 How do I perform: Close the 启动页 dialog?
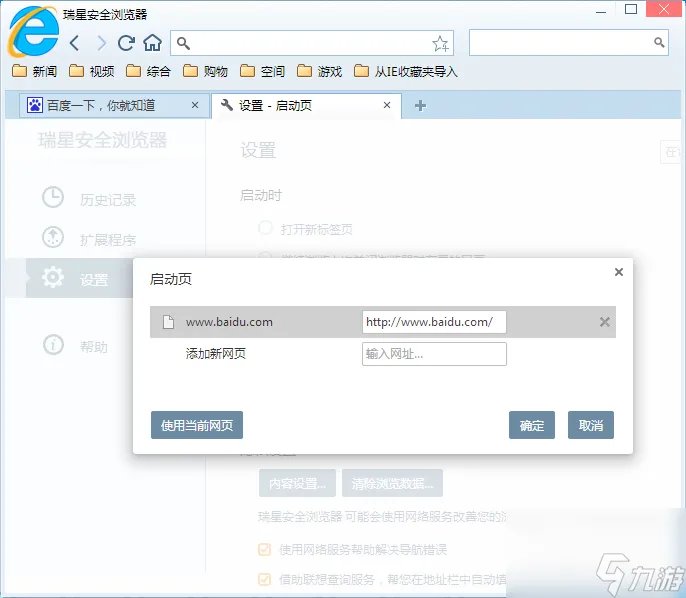pos(618,272)
